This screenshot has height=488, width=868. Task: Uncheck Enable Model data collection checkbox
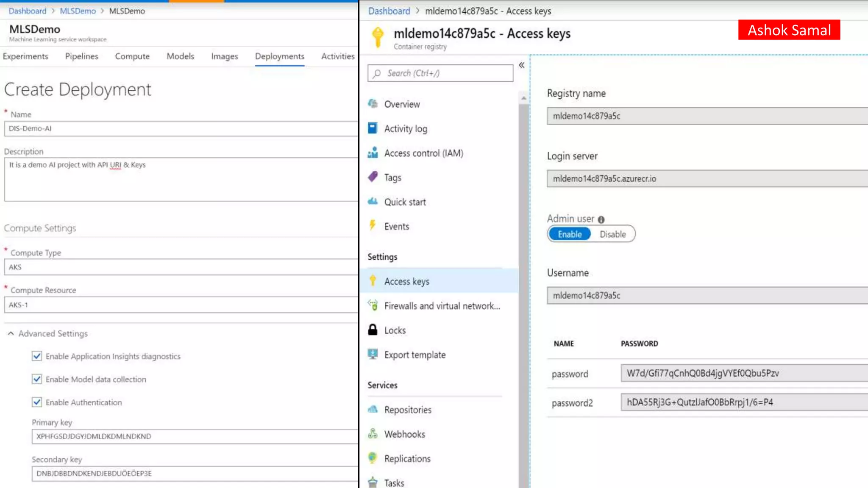point(37,379)
